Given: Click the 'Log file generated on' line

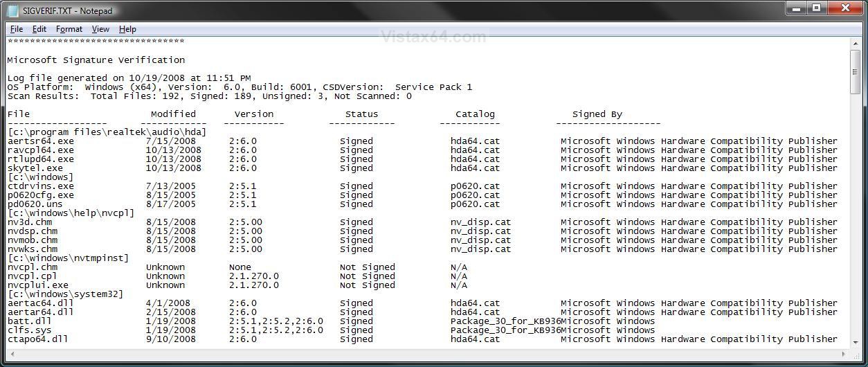Looking at the screenshot, I should (x=129, y=78).
